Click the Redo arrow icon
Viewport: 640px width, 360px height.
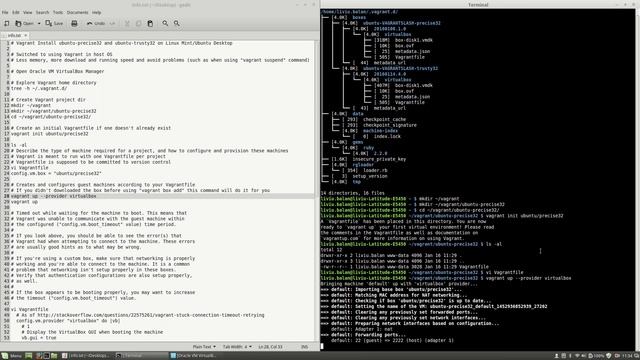112,23
